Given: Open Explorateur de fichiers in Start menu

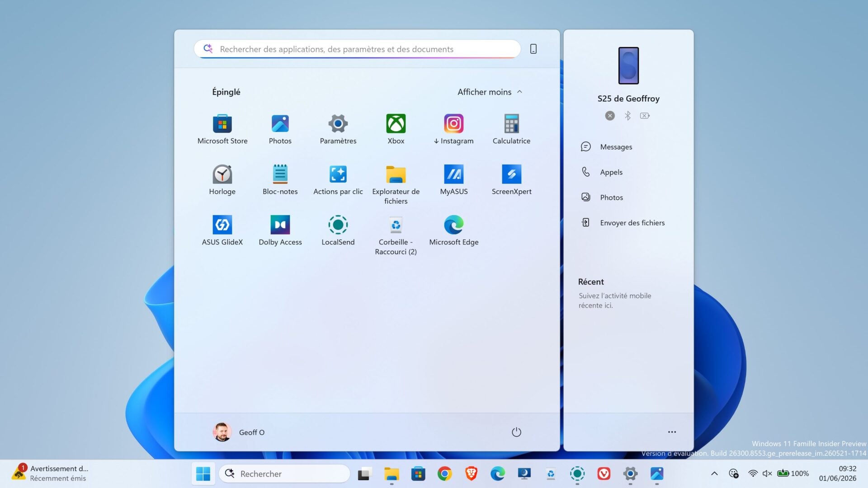Looking at the screenshot, I should point(396,185).
